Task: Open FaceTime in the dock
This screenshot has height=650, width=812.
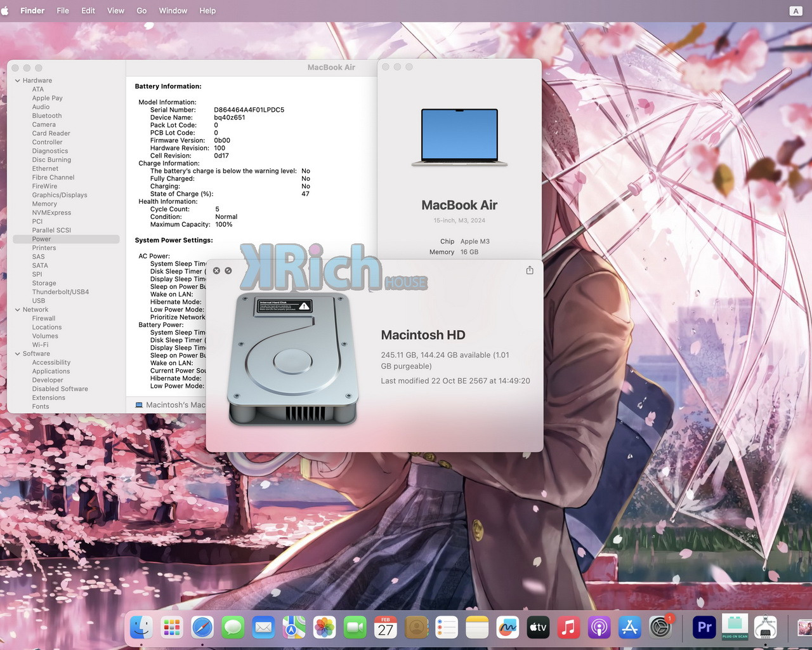Action: [x=355, y=628]
